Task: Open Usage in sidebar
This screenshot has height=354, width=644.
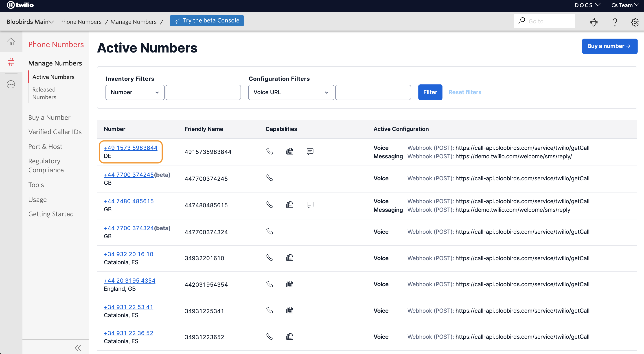Action: 37,199
